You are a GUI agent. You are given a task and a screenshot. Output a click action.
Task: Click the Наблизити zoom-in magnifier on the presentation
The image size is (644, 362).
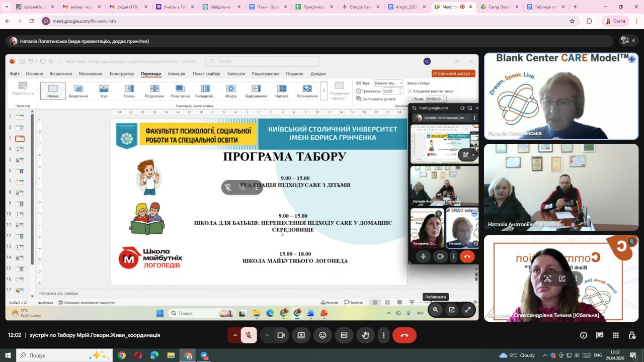436,310
